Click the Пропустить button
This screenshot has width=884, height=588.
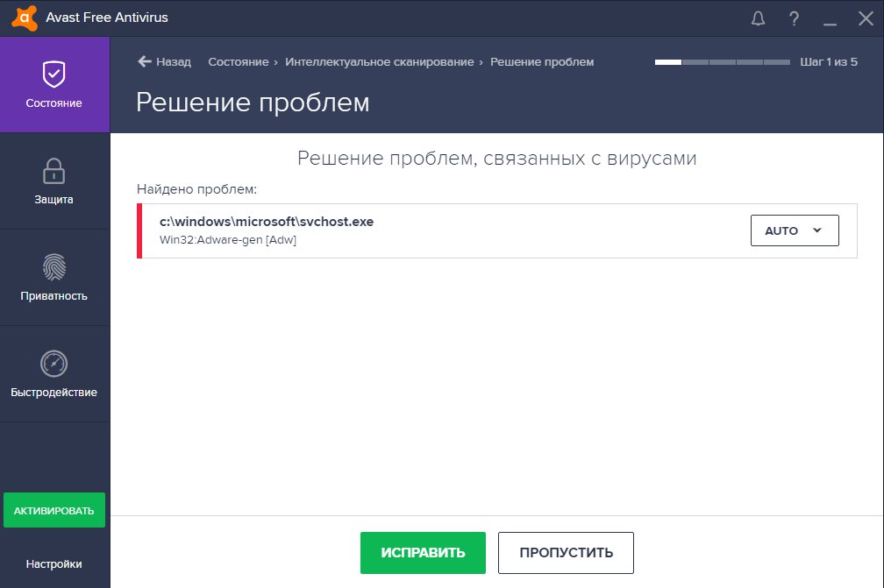point(566,553)
